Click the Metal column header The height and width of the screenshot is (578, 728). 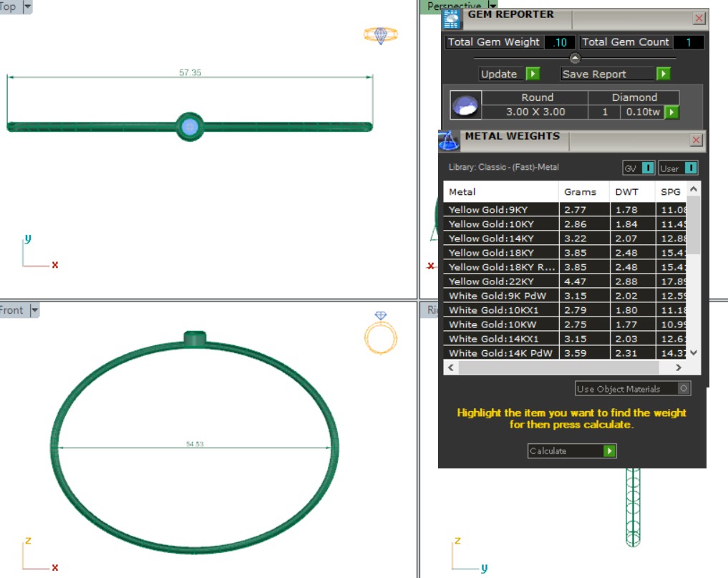click(501, 192)
